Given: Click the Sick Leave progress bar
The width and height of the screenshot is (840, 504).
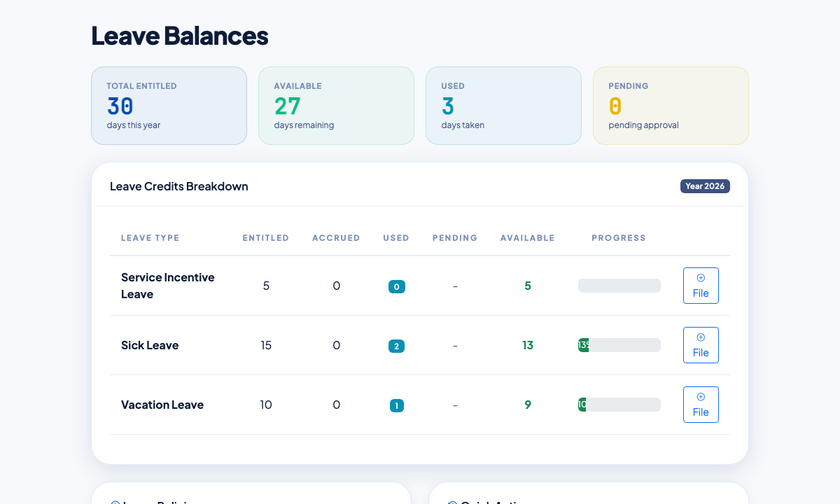Looking at the screenshot, I should click(x=619, y=345).
